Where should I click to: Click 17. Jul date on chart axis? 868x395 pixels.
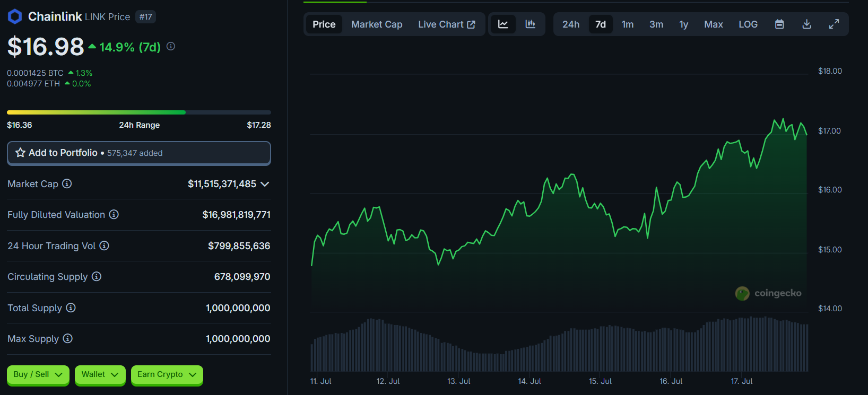[x=742, y=381]
